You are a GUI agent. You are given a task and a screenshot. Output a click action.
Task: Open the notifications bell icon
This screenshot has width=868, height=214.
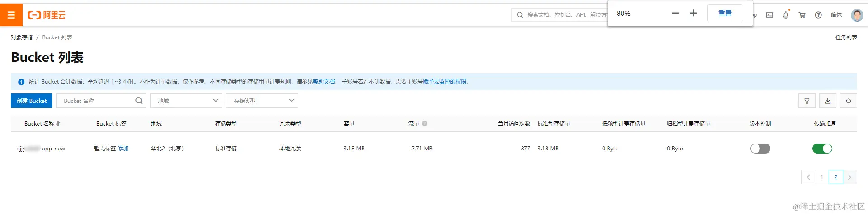pyautogui.click(x=786, y=15)
